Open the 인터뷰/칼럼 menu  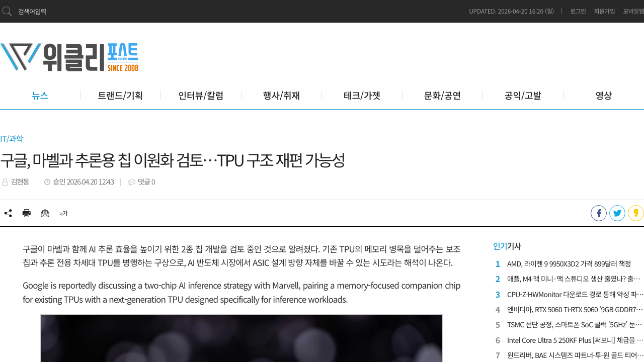tap(201, 96)
